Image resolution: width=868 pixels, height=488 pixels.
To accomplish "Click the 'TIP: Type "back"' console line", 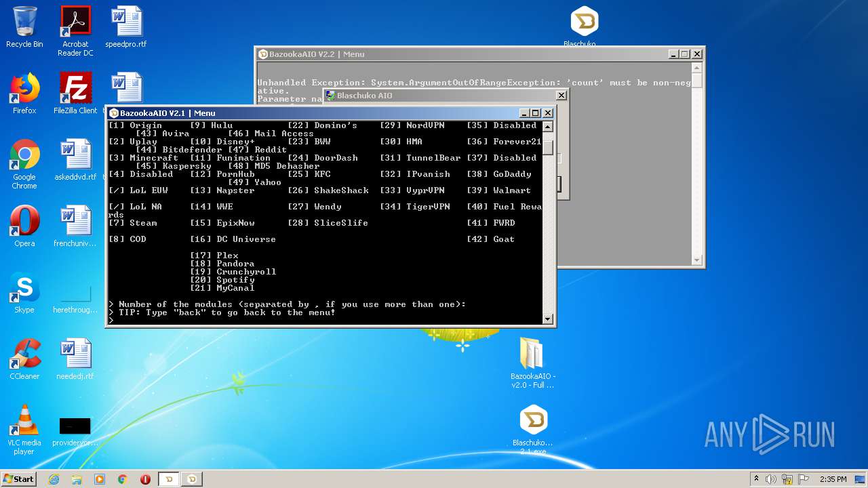I will click(x=222, y=312).
